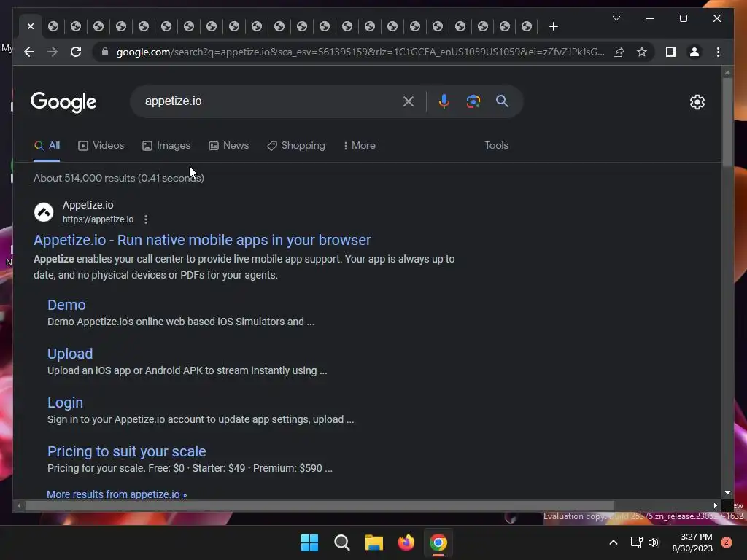Open File Explorer from taskbar
The width and height of the screenshot is (747, 560).
[x=374, y=542]
